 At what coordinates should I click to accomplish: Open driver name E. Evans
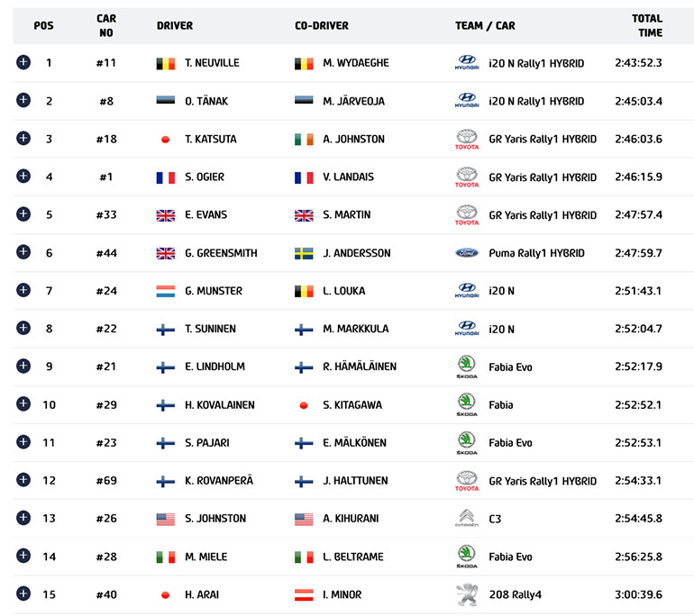pos(205,215)
